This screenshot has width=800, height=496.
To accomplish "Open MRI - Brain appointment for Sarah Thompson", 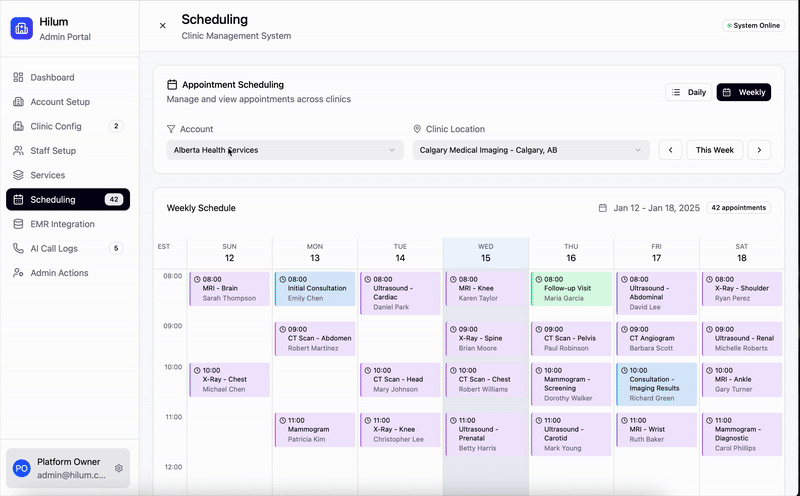I will point(229,289).
